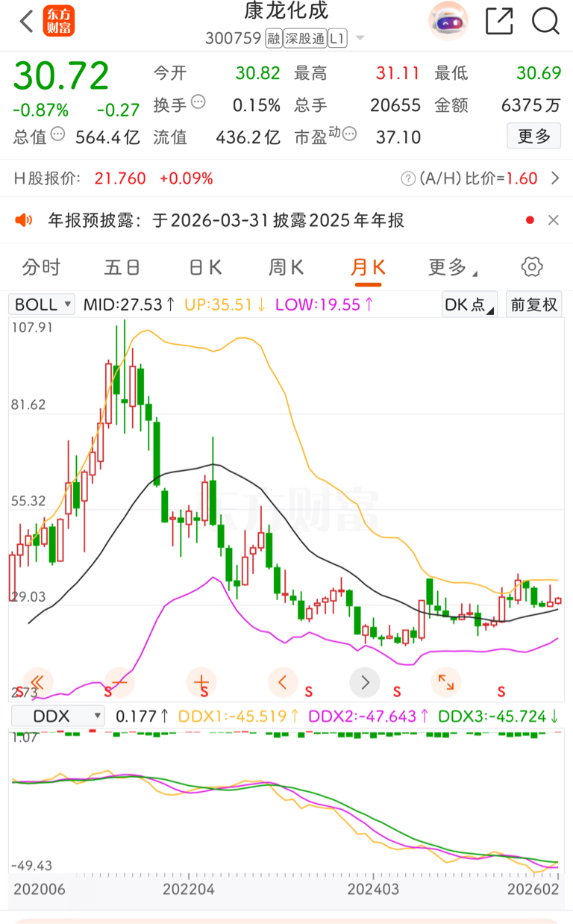Tap the DDX3:-45.724 value
This screenshot has height=924, width=573.
[x=499, y=717]
